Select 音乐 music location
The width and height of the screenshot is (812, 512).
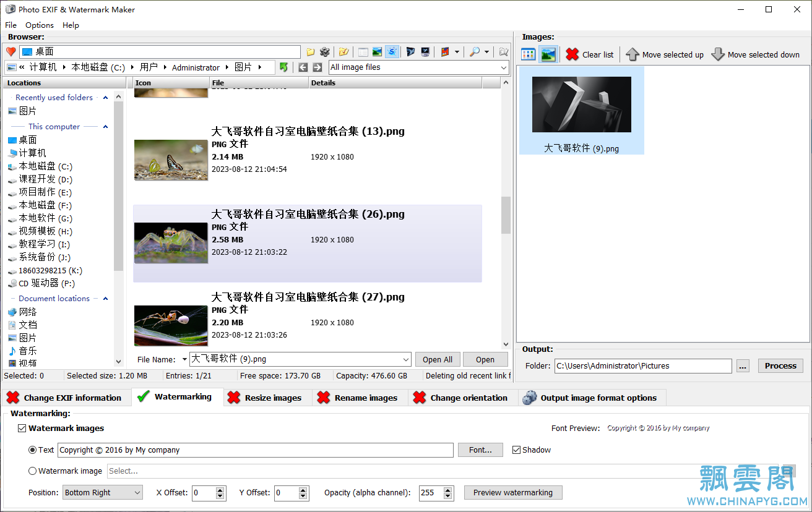tap(22, 351)
